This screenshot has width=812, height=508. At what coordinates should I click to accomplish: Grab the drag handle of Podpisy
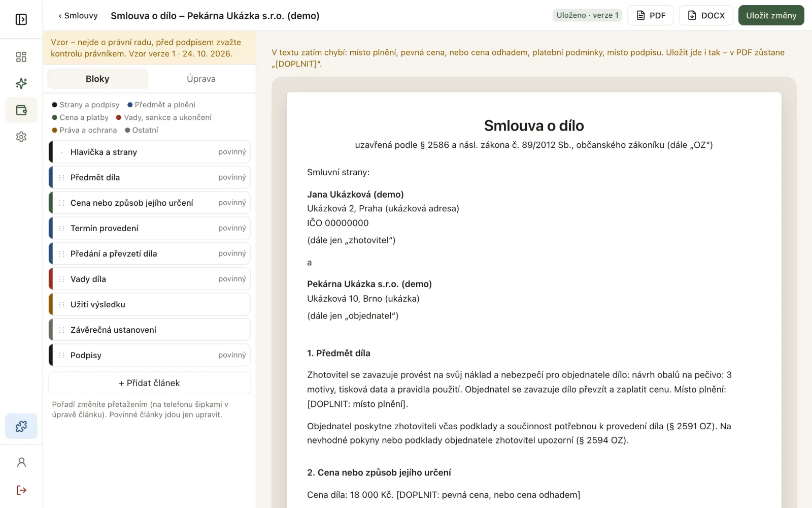tap(61, 355)
